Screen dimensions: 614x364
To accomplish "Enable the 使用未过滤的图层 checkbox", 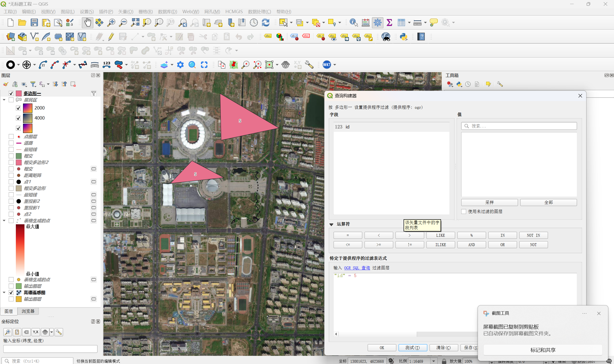I will [464, 211].
